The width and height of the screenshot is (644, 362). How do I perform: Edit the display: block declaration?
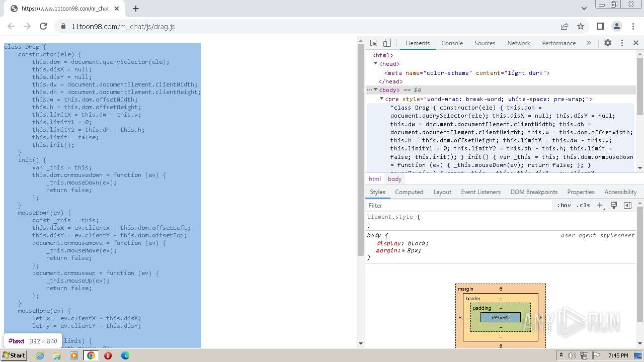403,243
